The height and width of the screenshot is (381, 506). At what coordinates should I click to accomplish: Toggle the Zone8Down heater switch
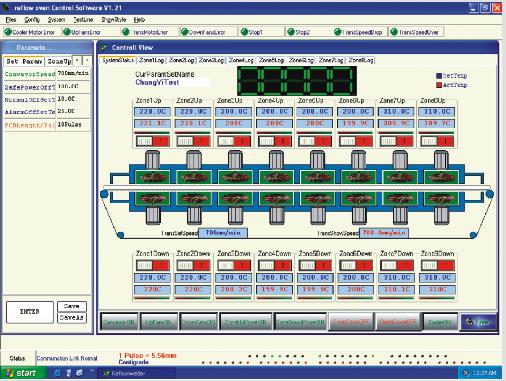point(437,265)
